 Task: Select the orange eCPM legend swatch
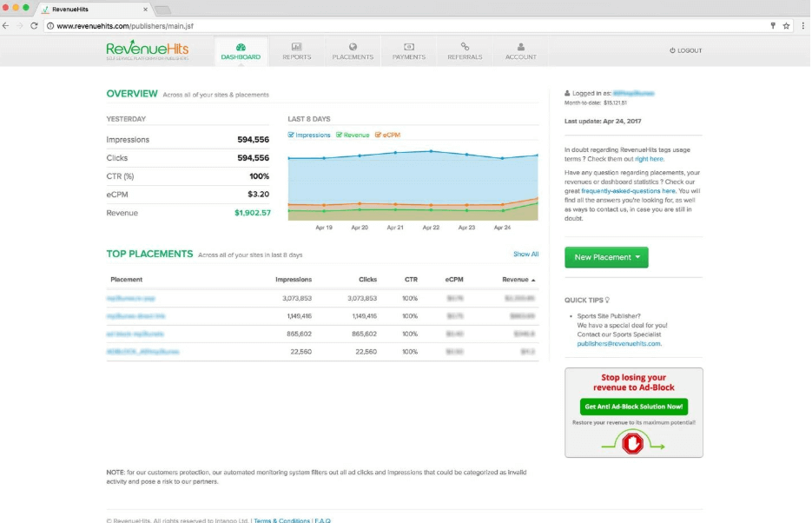coord(377,135)
